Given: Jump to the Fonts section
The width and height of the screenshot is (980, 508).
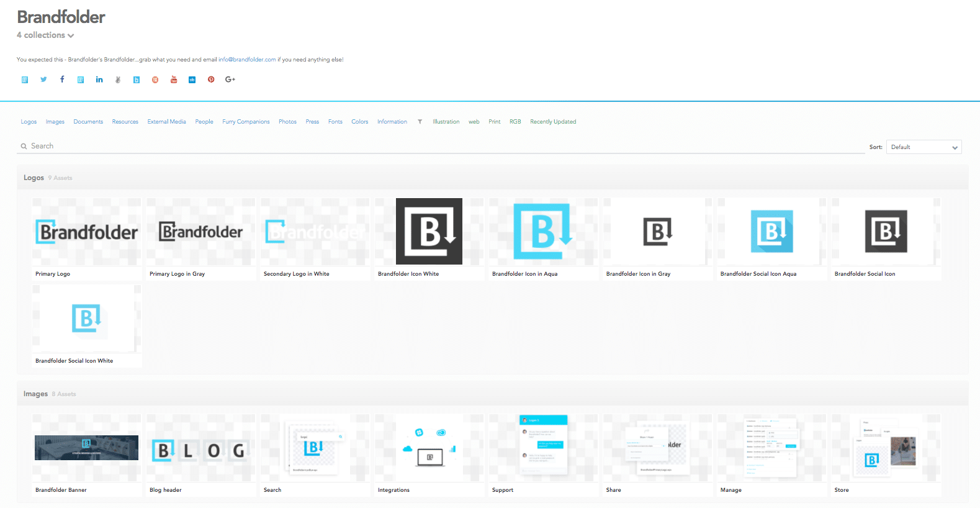Looking at the screenshot, I should tap(335, 122).
